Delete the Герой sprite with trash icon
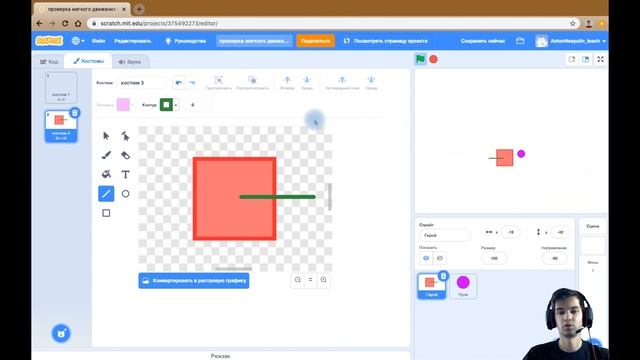 coord(443,276)
